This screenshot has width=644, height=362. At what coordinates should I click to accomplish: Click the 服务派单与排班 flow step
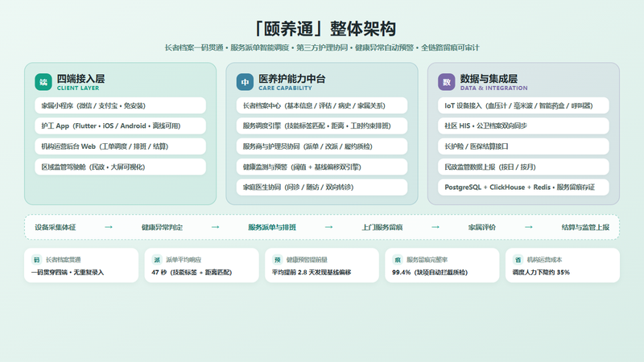[272, 228]
